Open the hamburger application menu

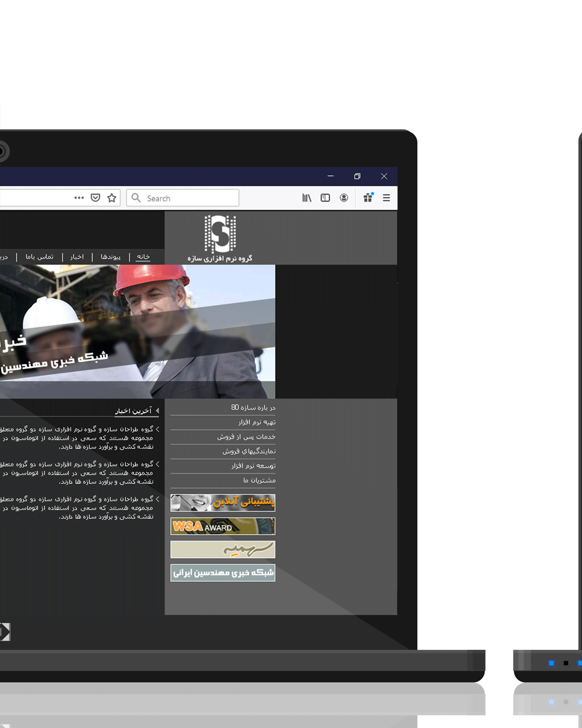[x=386, y=198]
